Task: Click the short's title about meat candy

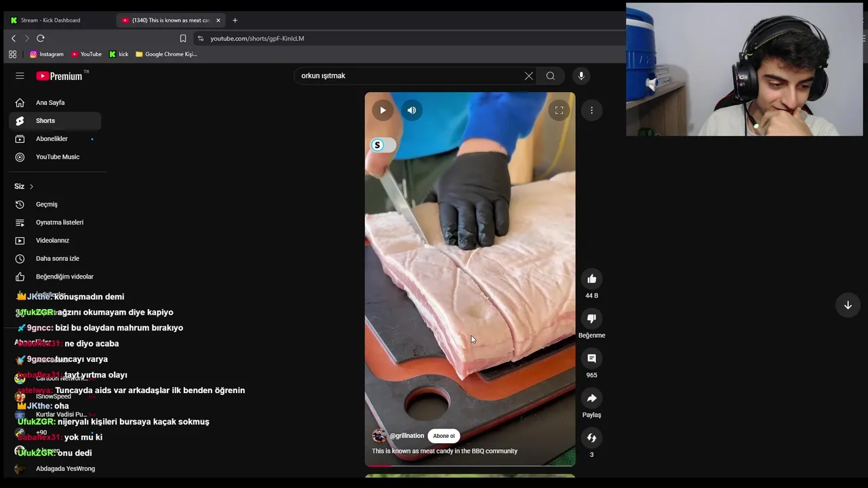Action: click(x=444, y=451)
